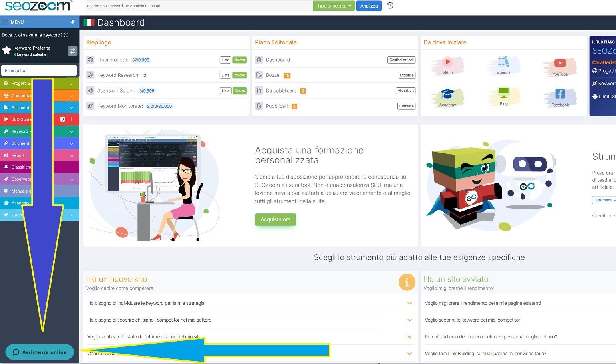Click the '2.210/30.000' monitored keywords count

point(159,106)
